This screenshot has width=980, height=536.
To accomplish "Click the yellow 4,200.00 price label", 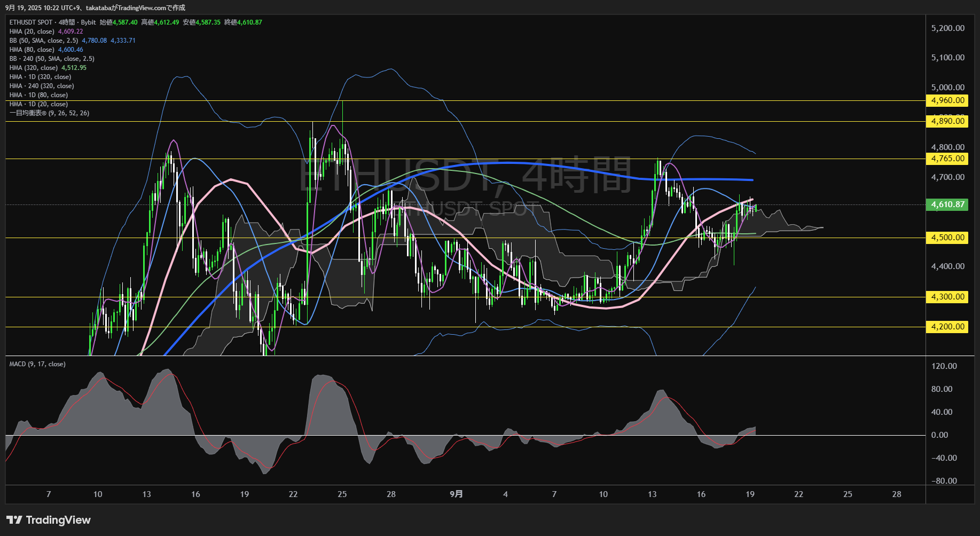I will 947,327.
